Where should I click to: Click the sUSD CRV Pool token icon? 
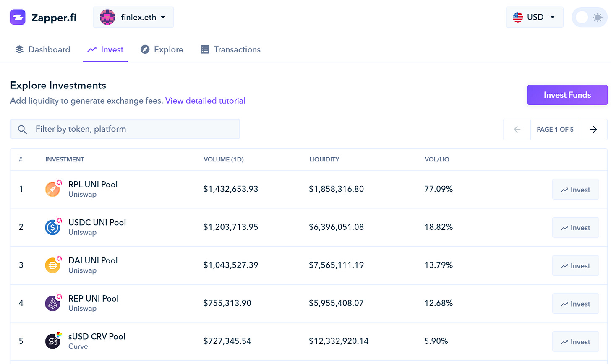53,341
